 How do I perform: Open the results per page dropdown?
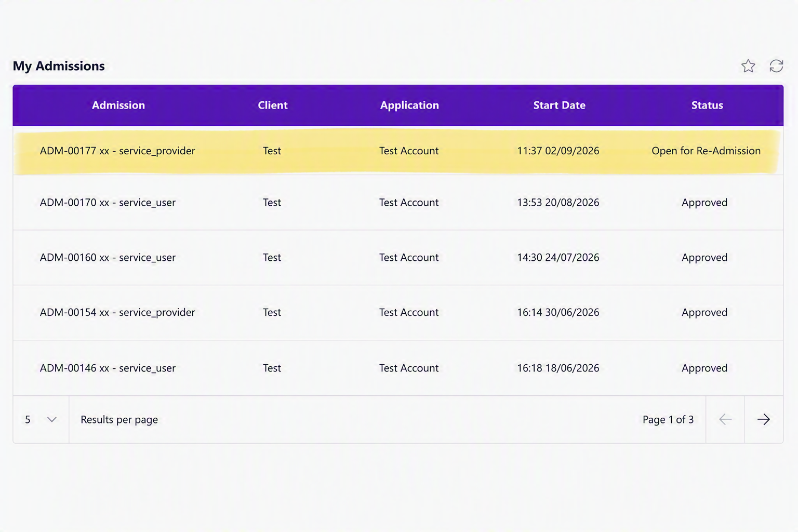click(x=41, y=419)
